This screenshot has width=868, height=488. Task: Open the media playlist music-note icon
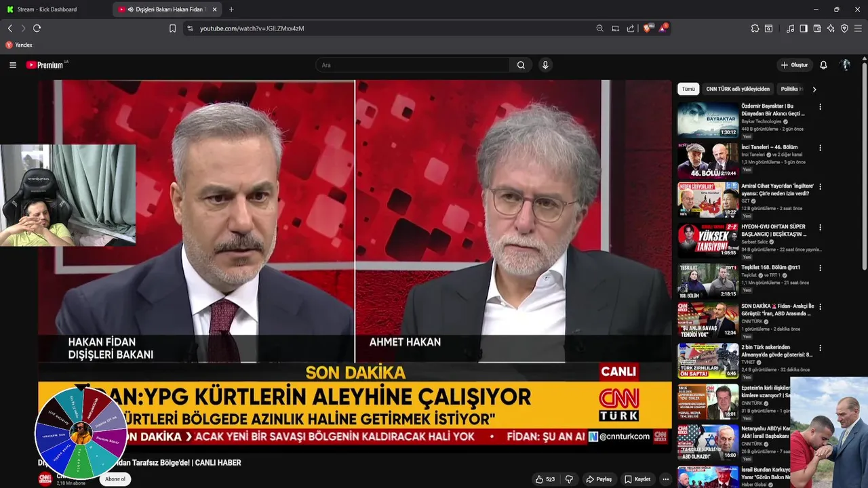790,28
